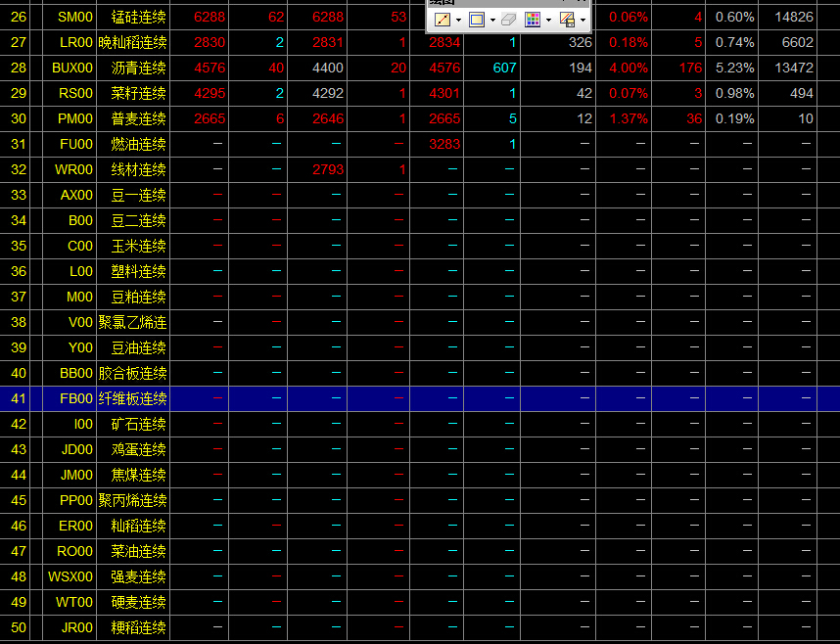This screenshot has width=840, height=644.
Task: Click the eraser tool icon
Action: pyautogui.click(x=508, y=19)
